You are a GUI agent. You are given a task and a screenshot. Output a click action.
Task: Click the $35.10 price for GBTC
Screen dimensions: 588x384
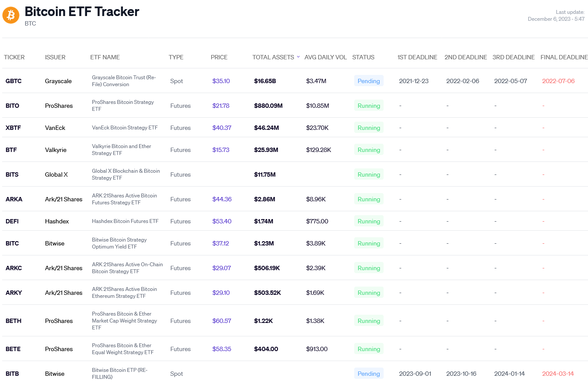coord(221,81)
